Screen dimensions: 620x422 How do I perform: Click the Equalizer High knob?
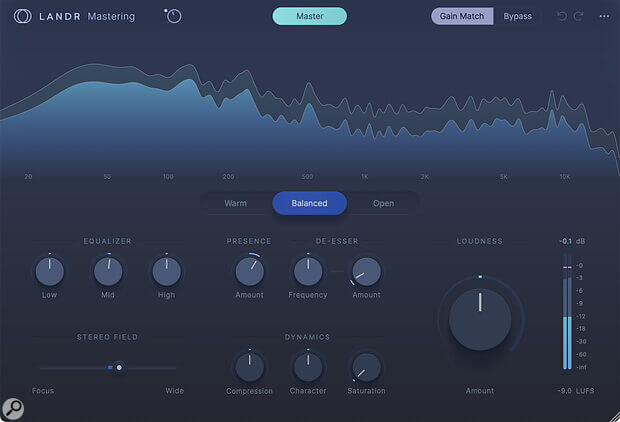click(166, 271)
